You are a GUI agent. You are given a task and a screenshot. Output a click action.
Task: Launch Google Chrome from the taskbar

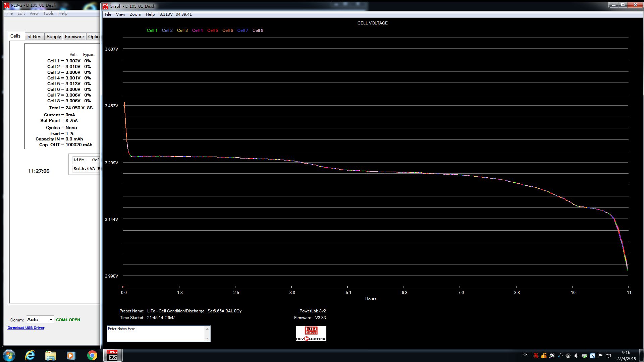[92, 355]
